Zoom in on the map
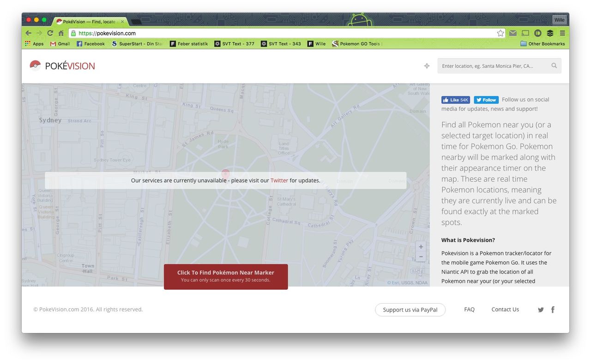The image size is (591, 364). tap(421, 247)
